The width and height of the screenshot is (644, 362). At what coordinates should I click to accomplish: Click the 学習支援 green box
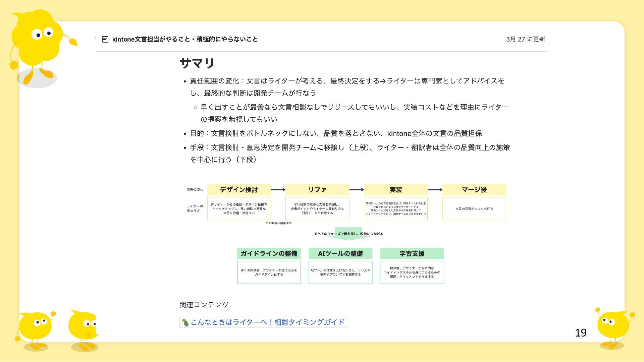pyautogui.click(x=412, y=253)
